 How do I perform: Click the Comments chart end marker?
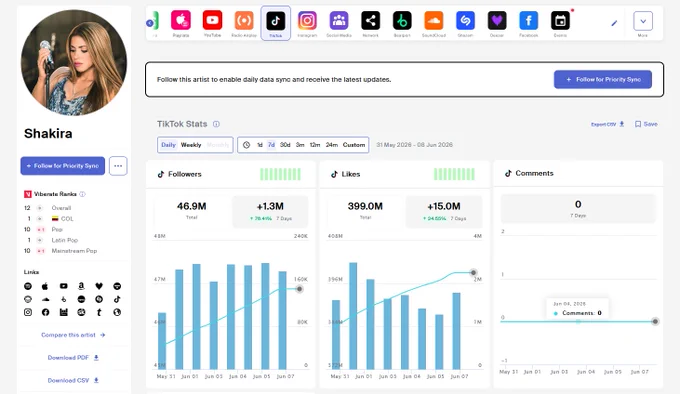click(655, 321)
